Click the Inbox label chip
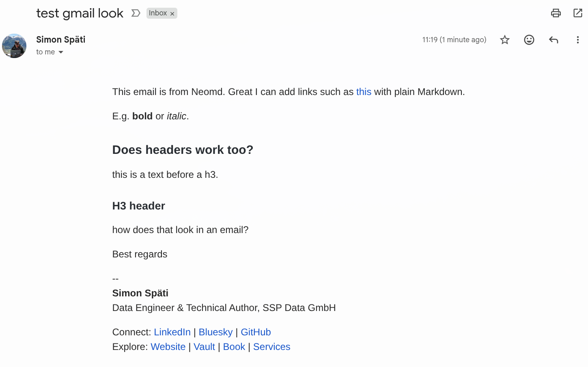This screenshot has width=588, height=367. pos(157,13)
